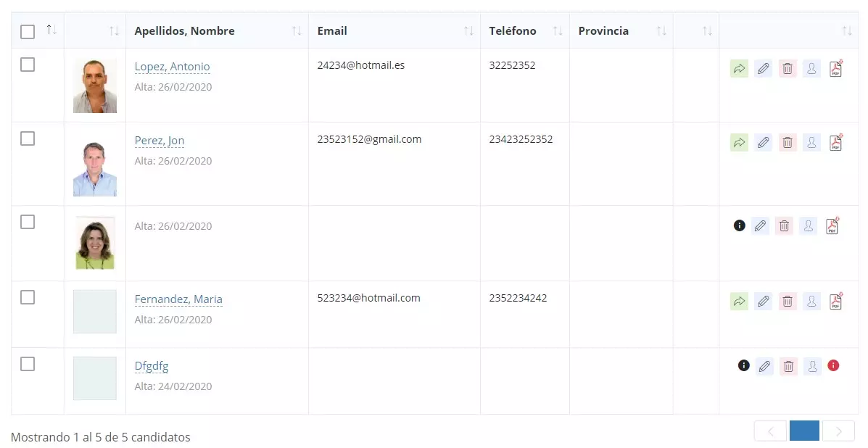Screen dimensions: 868x448
Task: Sort table by Email column arrows
Action: point(468,31)
